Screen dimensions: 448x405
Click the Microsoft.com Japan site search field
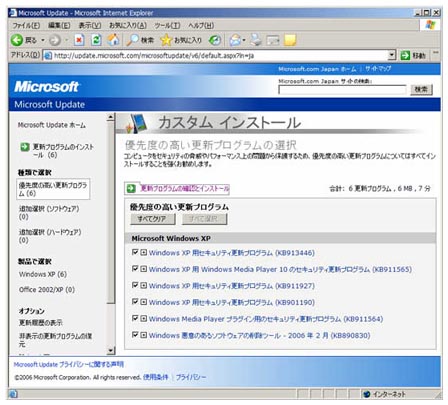click(342, 90)
